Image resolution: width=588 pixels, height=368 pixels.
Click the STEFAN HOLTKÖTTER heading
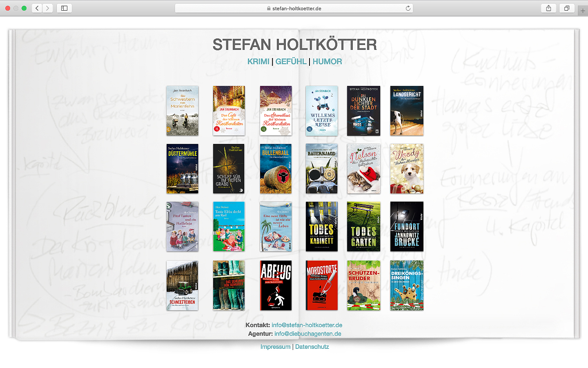294,45
